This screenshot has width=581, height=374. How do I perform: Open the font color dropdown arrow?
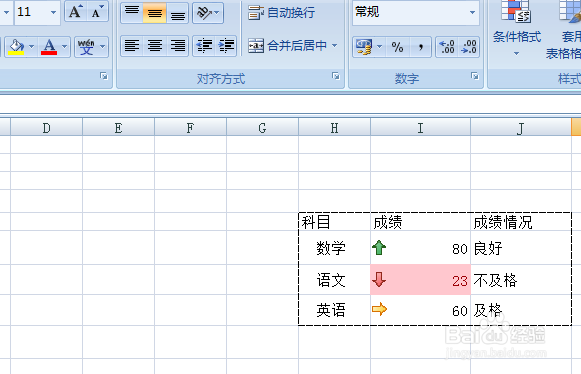[65, 47]
